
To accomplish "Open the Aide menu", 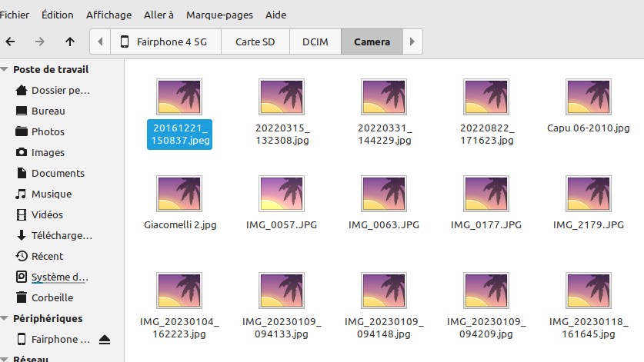I will coord(275,15).
